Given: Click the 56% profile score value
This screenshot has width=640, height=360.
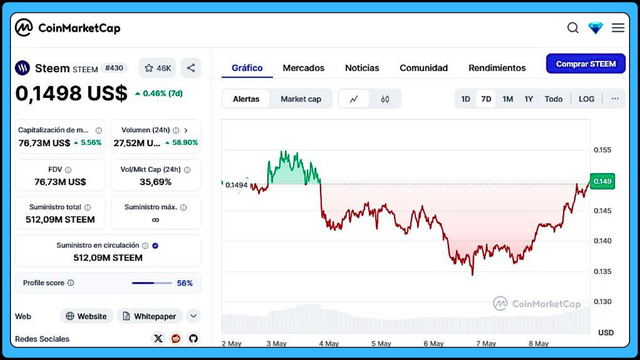Looking at the screenshot, I should 184,283.
